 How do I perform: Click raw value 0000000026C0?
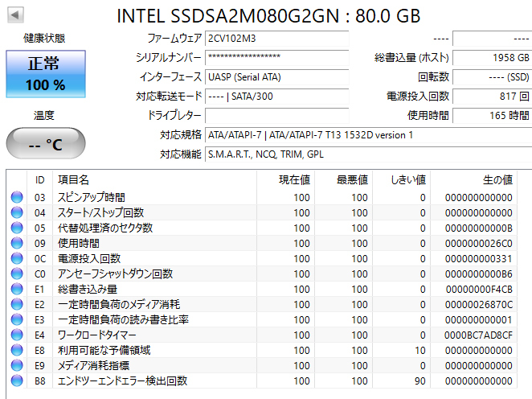click(479, 244)
